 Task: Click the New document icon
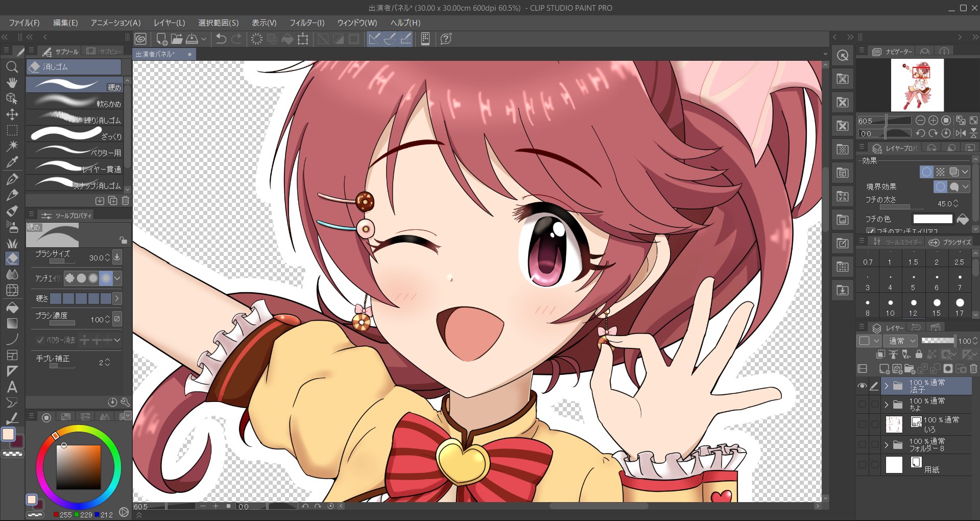point(161,39)
